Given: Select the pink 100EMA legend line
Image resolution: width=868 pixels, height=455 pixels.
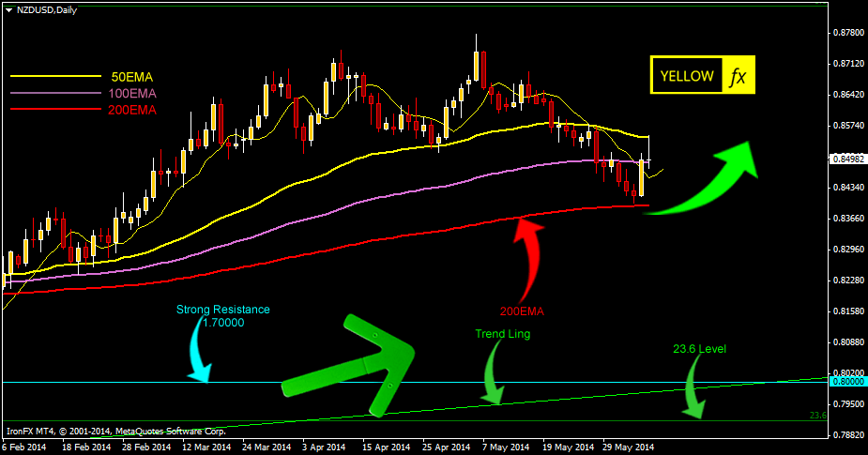Looking at the screenshot, I should [x=54, y=93].
